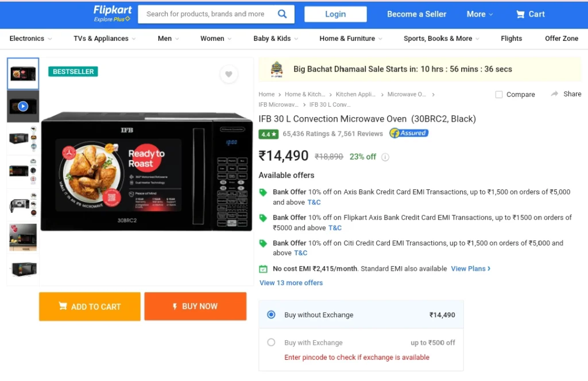Open the Offer Zone menu item
The image size is (588, 381).
(x=562, y=38)
